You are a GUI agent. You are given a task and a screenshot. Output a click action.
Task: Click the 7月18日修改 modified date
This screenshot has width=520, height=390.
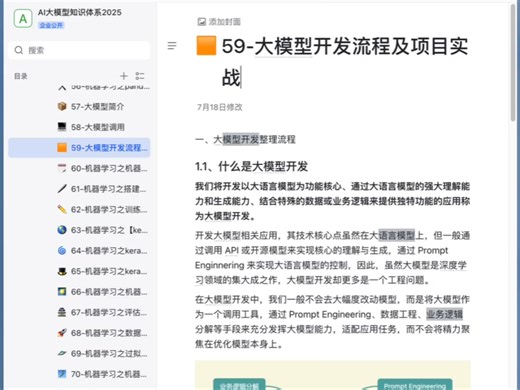pyautogui.click(x=220, y=107)
